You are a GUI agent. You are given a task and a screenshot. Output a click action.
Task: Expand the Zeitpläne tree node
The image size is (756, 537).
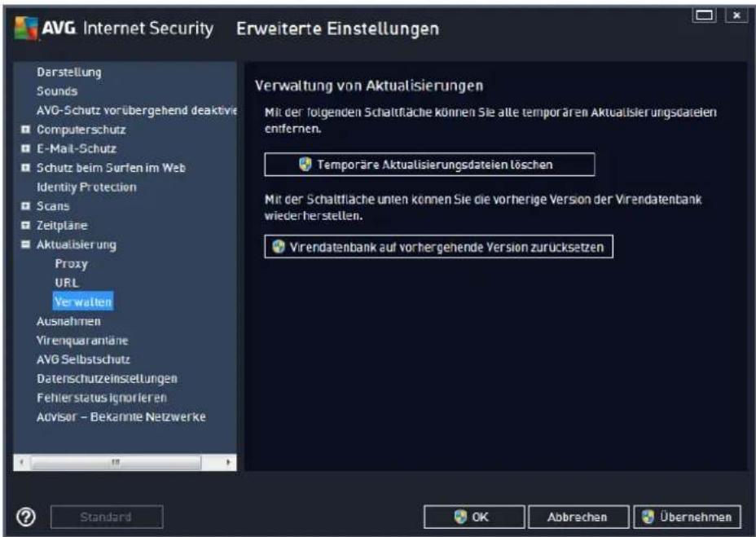click(25, 226)
